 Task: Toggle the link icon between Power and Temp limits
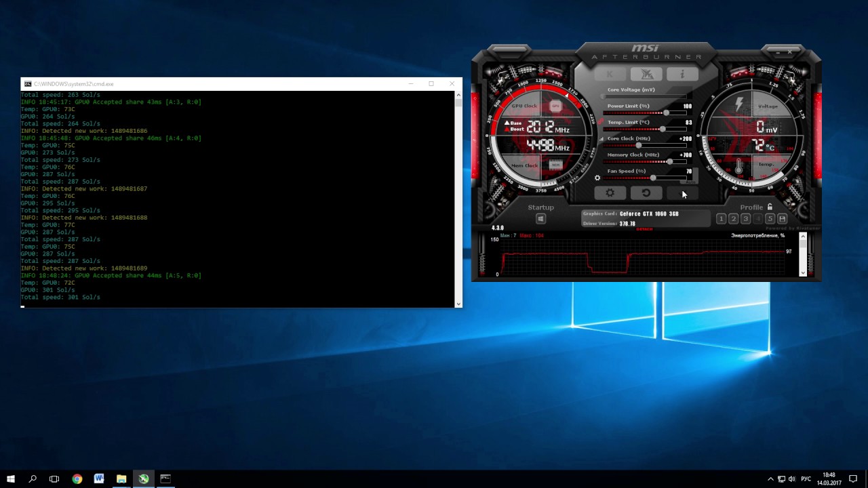click(601, 121)
